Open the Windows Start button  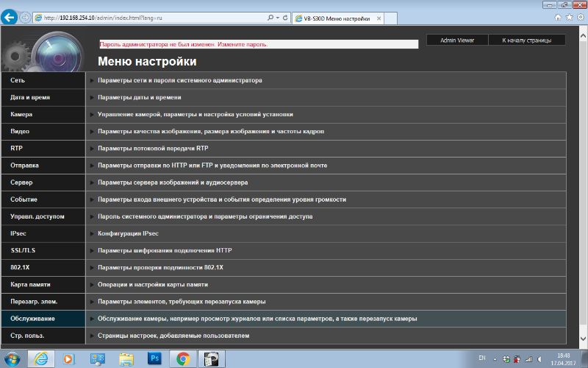click(x=12, y=359)
